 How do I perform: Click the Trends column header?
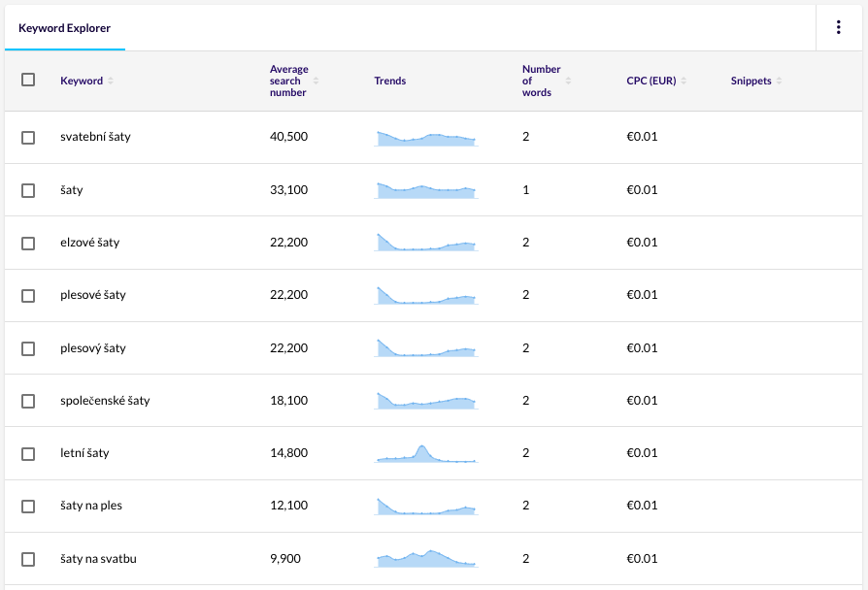pyautogui.click(x=389, y=81)
